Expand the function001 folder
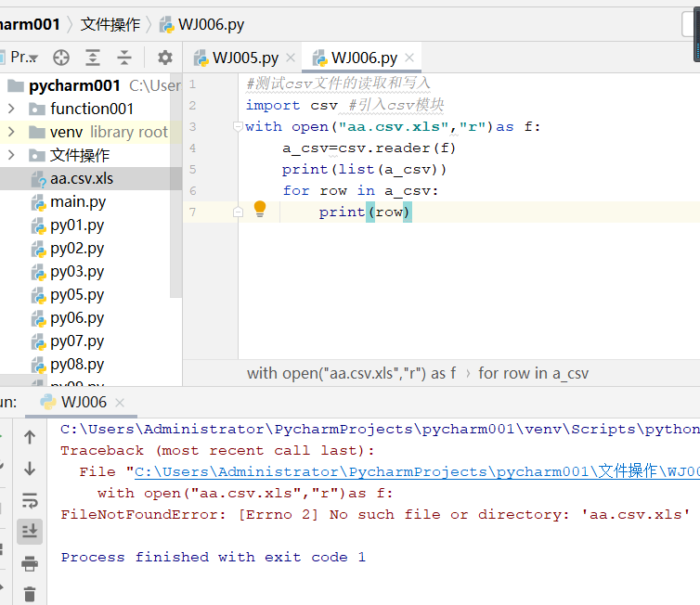This screenshot has width=700, height=605. (11, 109)
